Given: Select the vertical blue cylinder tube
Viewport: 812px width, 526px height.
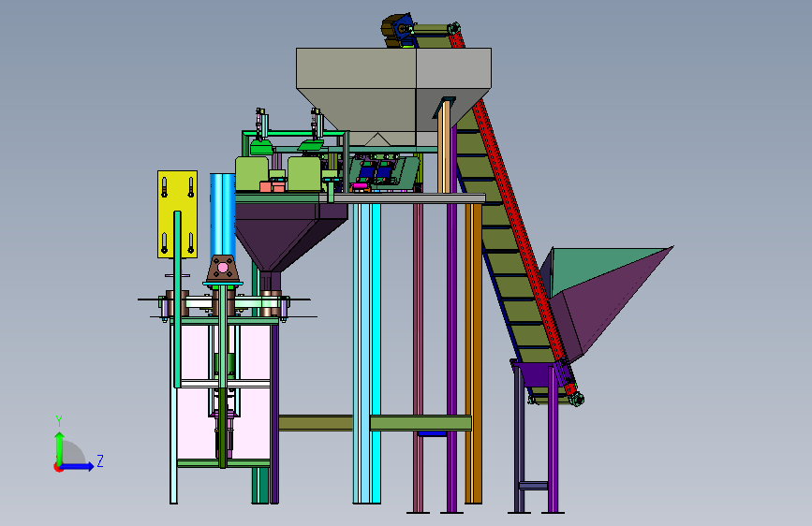Looking at the screenshot, I should click(223, 215).
